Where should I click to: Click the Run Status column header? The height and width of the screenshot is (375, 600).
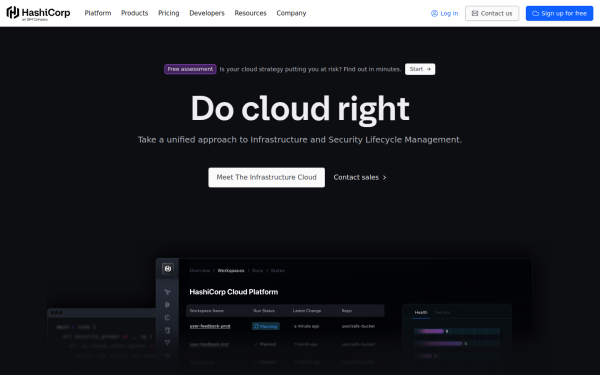pyautogui.click(x=264, y=311)
